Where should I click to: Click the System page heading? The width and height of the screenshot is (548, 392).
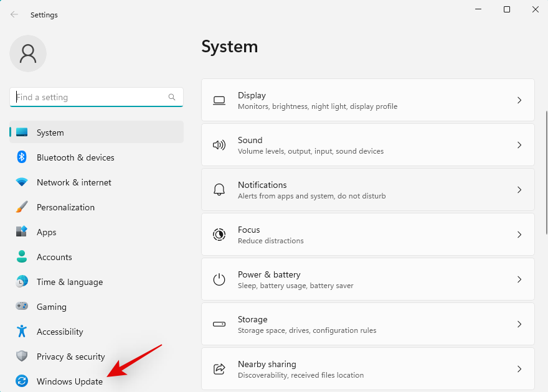pyautogui.click(x=230, y=47)
